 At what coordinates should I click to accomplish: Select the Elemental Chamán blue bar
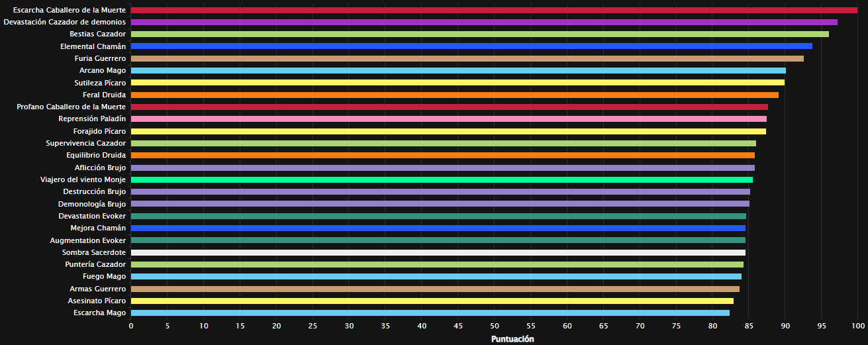pos(471,46)
